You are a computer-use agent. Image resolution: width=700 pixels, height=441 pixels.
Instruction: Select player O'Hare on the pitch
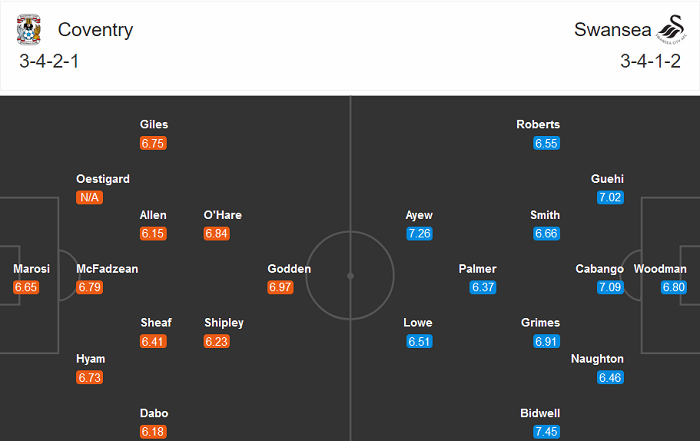222,215
